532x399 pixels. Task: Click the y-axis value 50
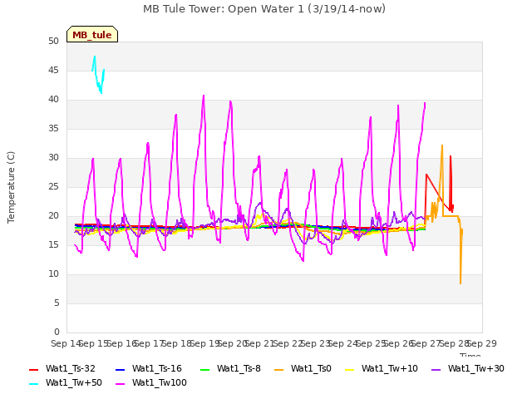tap(53, 42)
